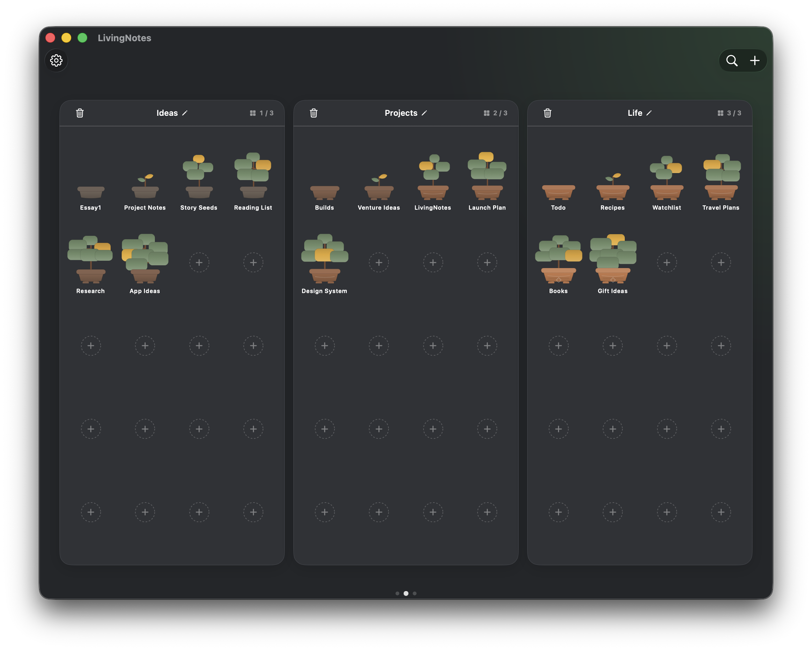Open the Builds empty pot
The height and width of the screenshot is (651, 812).
click(325, 192)
